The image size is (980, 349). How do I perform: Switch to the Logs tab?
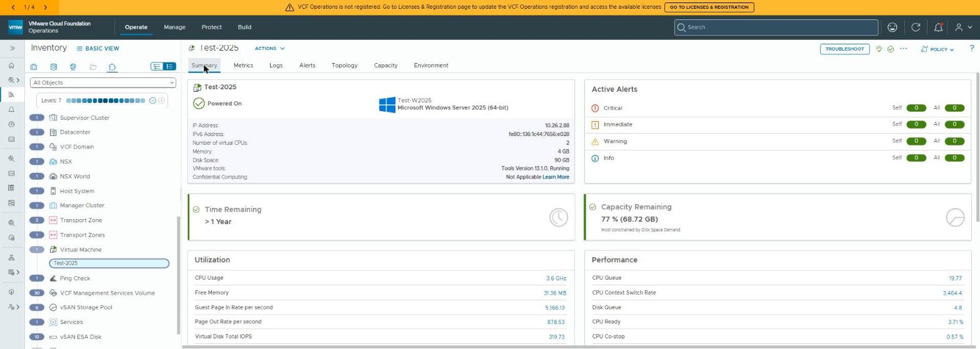(276, 66)
